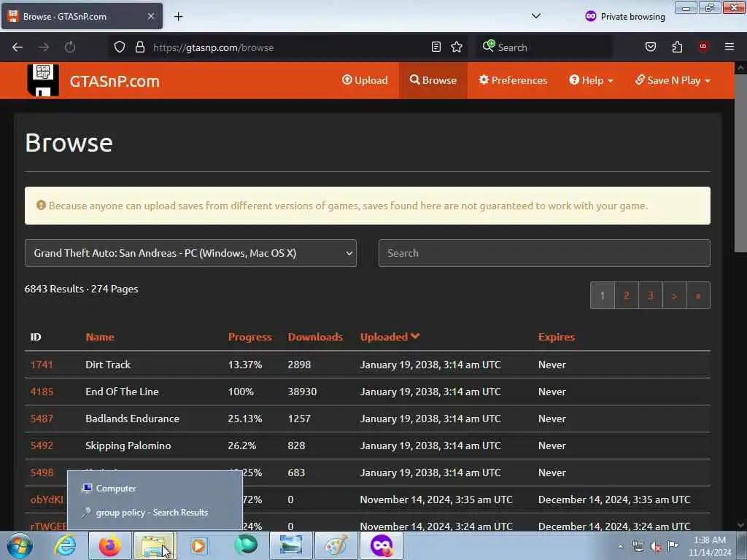This screenshot has width=747, height=560.
Task: Expand the list all tabs chevron
Action: tap(536, 16)
